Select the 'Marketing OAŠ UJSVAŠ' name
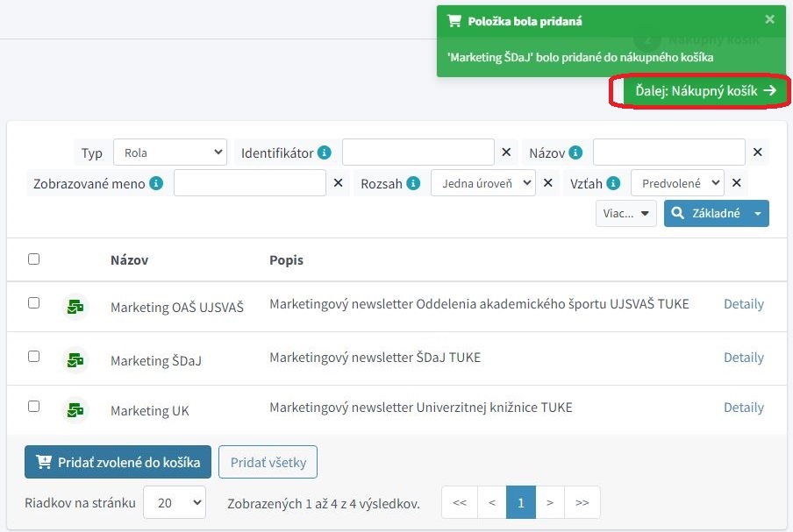 coord(177,307)
